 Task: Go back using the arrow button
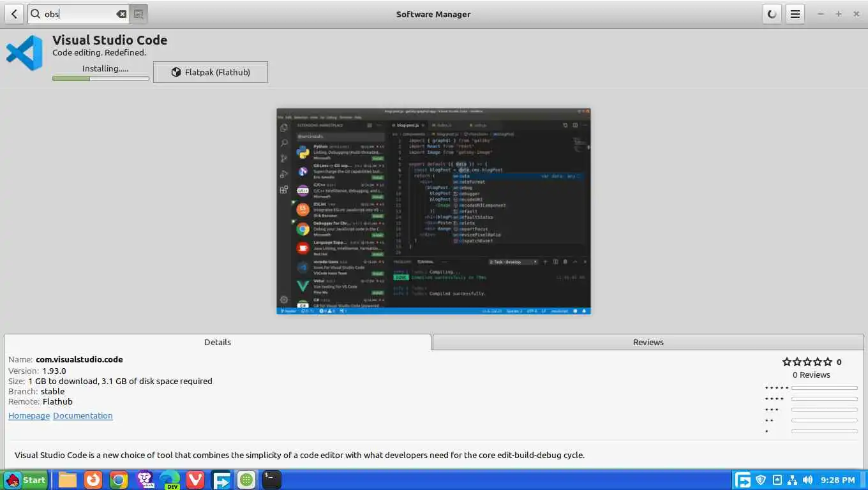tap(14, 14)
